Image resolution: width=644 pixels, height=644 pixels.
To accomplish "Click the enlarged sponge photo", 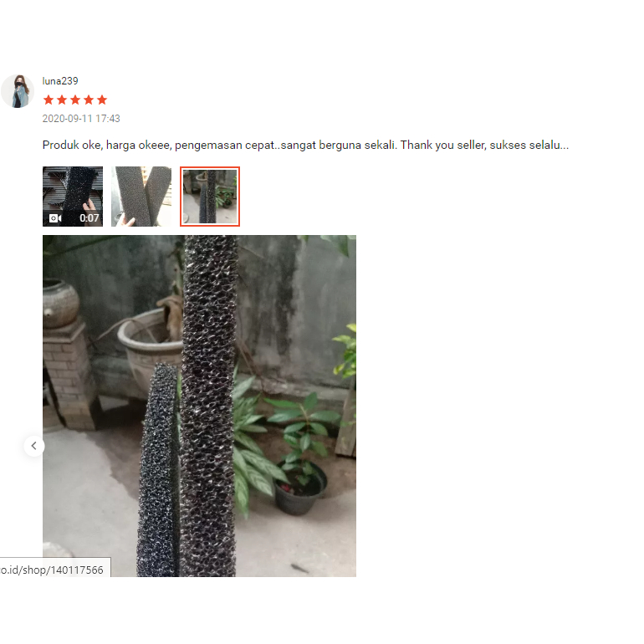I will [x=199, y=406].
